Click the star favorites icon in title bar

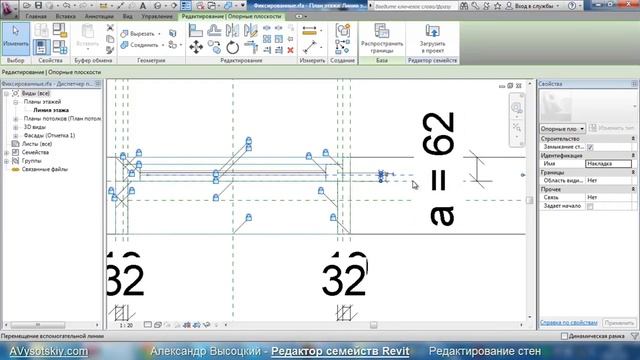coord(498,6)
